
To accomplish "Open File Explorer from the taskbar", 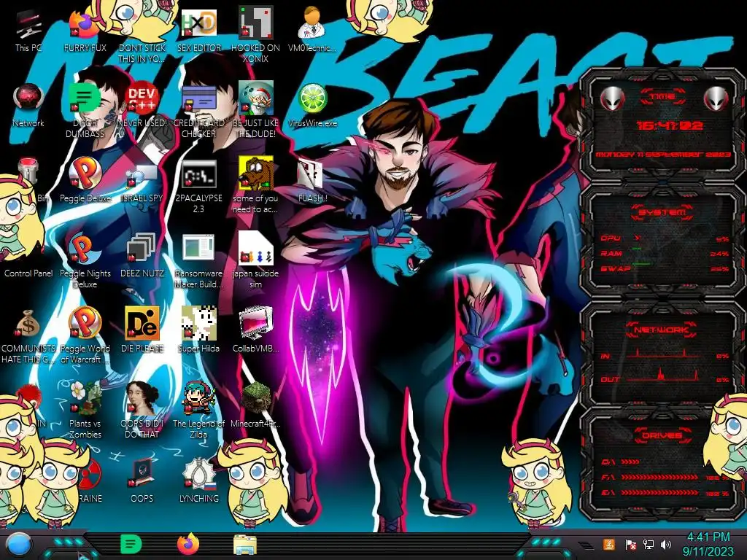I will coord(245,545).
